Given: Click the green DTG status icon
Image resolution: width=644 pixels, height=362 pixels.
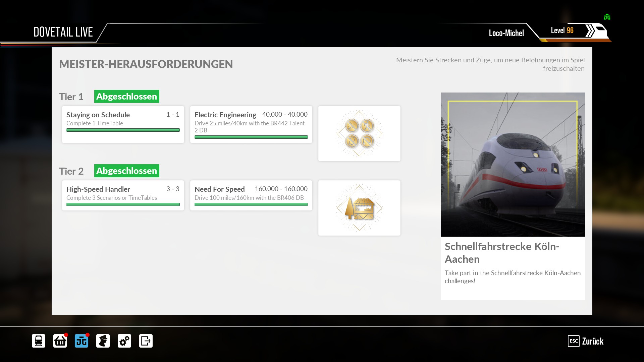Looking at the screenshot, I should coord(607,17).
